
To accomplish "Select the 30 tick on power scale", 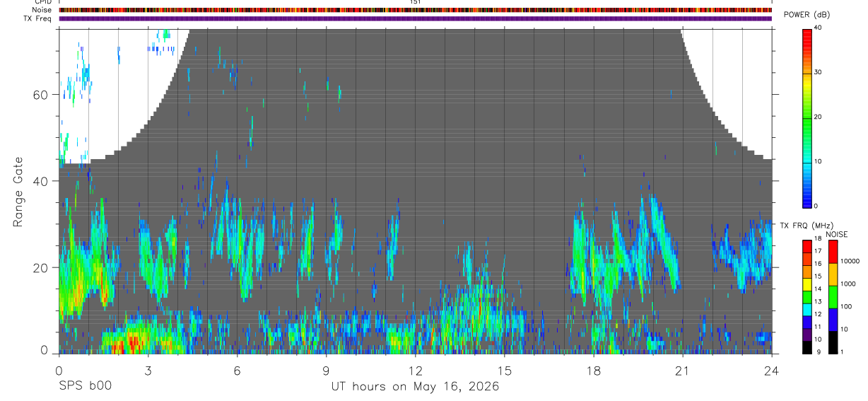I will click(819, 72).
